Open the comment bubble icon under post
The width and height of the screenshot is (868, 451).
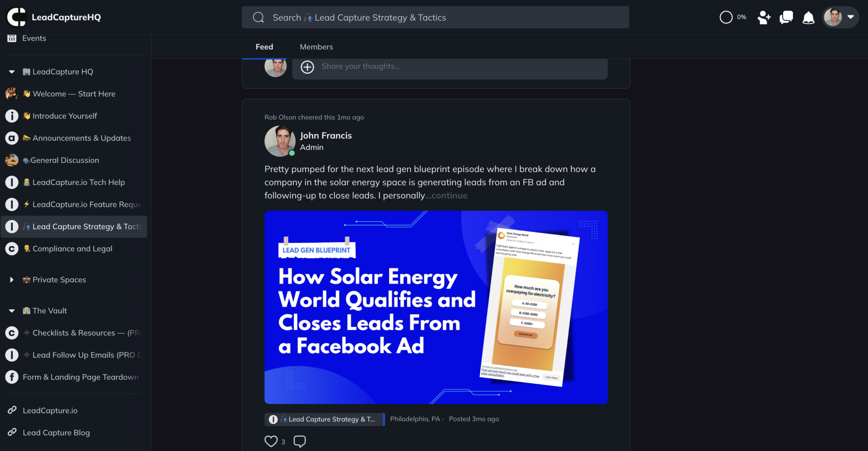(300, 441)
